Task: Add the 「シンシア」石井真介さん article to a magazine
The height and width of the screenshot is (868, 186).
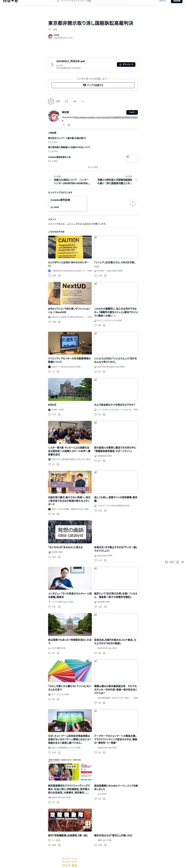Action: [105, 276]
